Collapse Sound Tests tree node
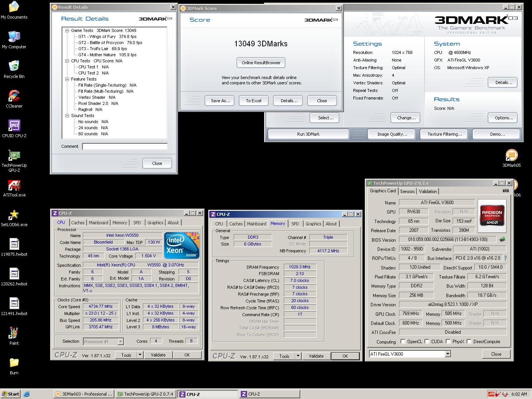Screen dimensions: 532x399 [67, 116]
